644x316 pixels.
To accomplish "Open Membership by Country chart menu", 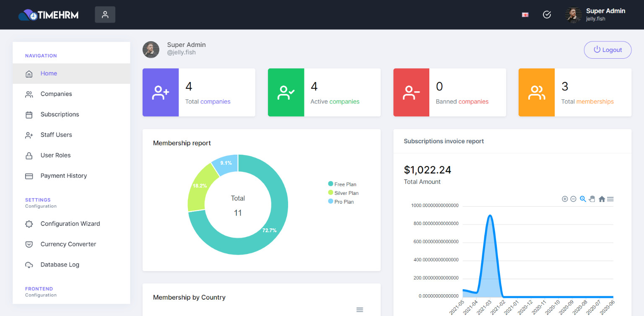I will click(359, 310).
